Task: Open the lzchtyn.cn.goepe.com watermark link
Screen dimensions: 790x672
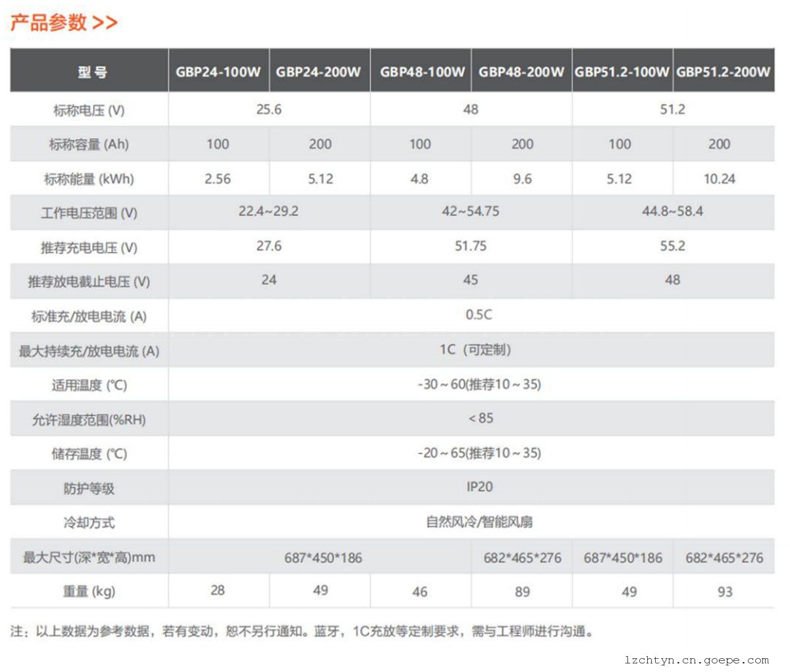Action: pos(697,660)
